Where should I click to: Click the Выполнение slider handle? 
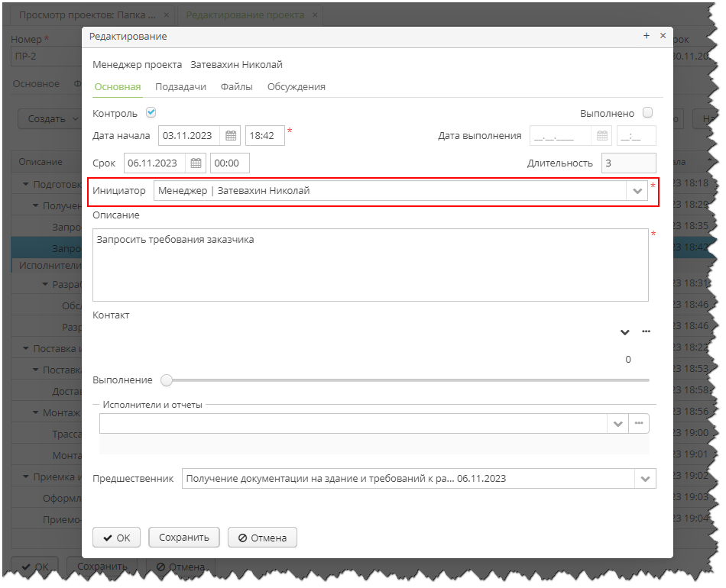(x=167, y=380)
